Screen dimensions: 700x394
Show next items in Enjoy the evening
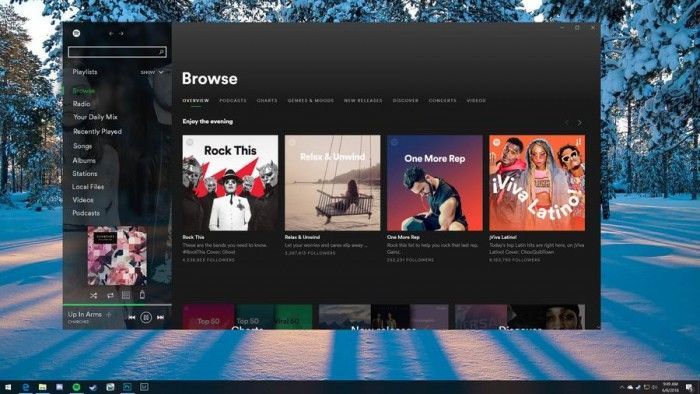tap(580, 122)
